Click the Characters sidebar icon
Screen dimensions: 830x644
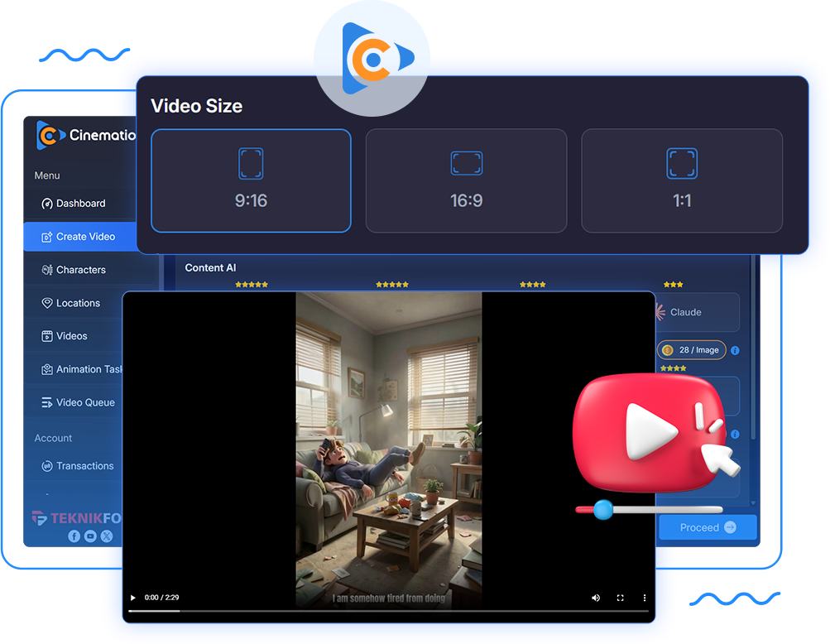[x=47, y=270]
